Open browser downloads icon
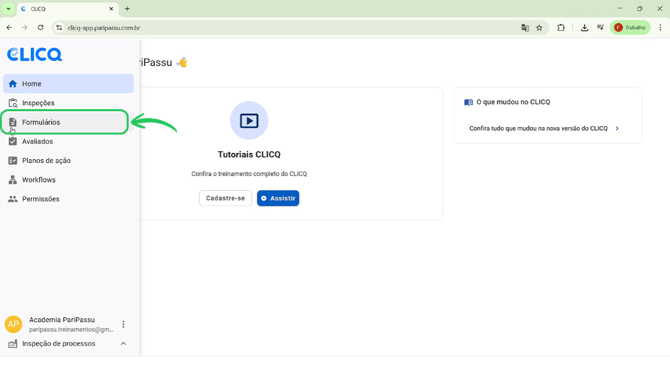The height and width of the screenshot is (376, 670). (x=585, y=28)
